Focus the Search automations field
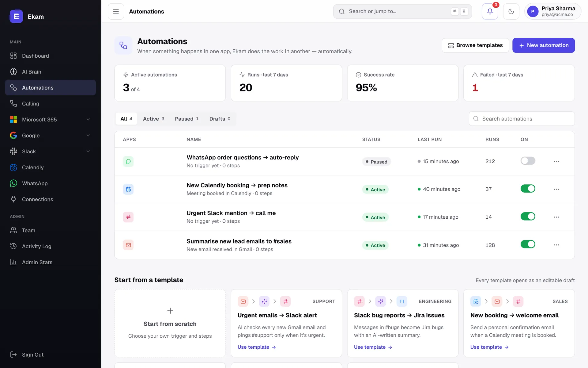 point(522,119)
